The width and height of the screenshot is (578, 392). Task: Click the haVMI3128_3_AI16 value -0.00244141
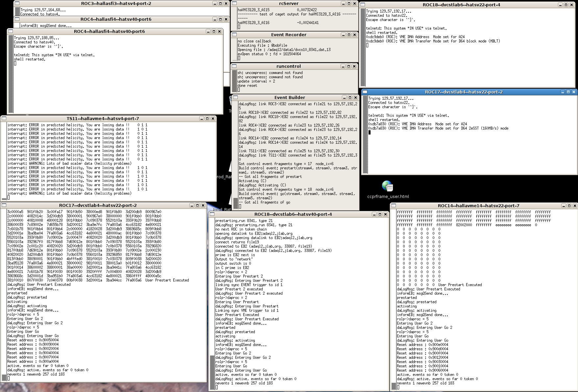click(308, 23)
